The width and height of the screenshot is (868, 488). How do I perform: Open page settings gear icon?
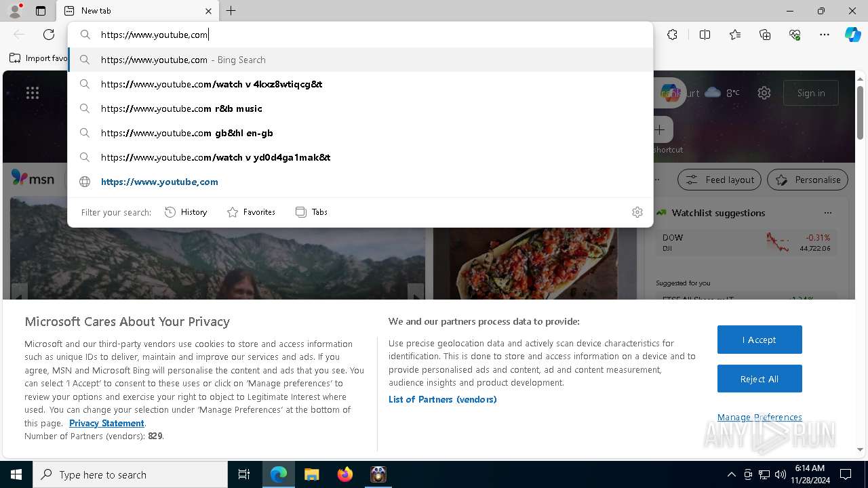764,93
